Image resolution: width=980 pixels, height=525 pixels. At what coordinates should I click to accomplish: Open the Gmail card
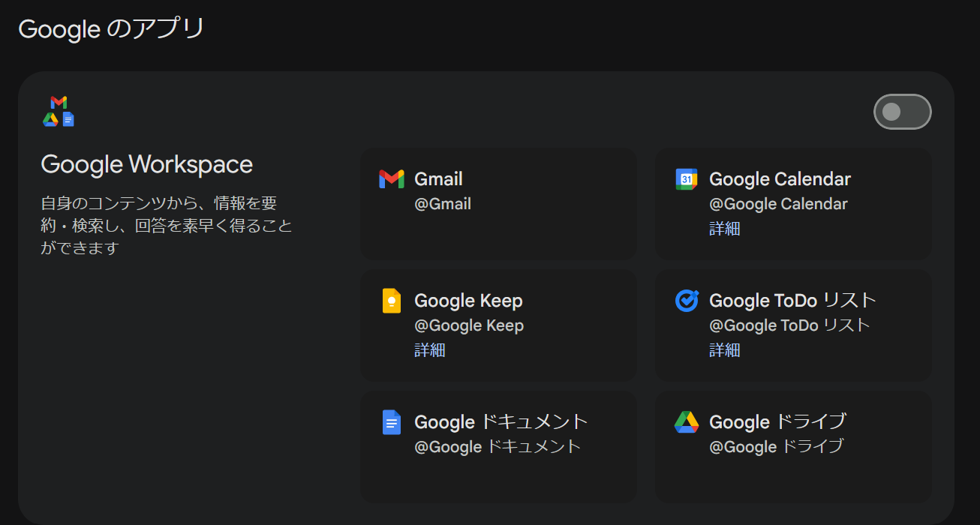[498, 203]
